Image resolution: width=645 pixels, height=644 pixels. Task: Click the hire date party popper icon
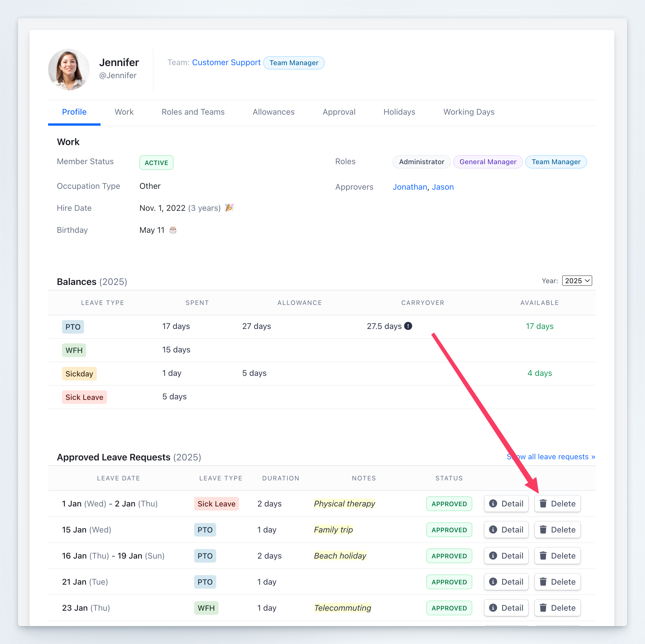[229, 208]
